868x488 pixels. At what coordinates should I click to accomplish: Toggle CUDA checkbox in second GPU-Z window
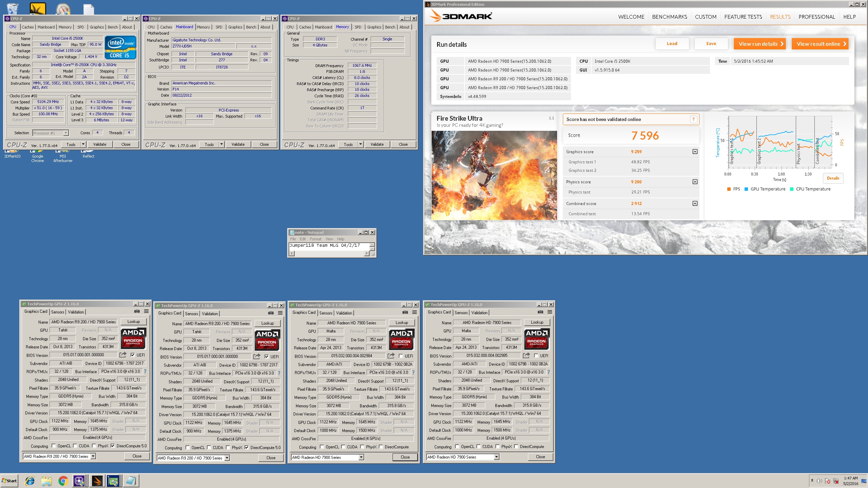[x=209, y=448]
